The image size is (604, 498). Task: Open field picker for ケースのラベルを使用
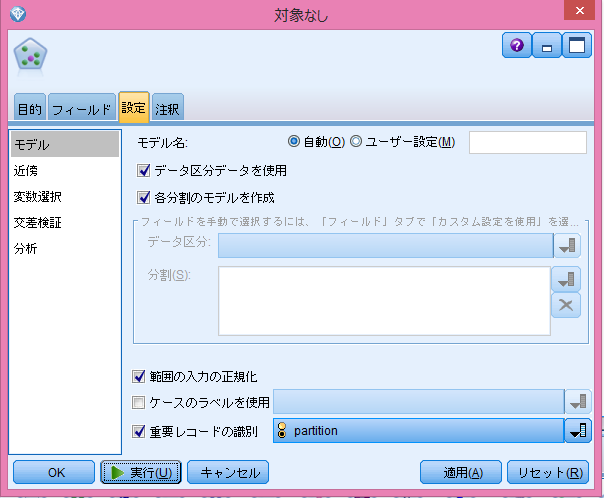pos(578,402)
